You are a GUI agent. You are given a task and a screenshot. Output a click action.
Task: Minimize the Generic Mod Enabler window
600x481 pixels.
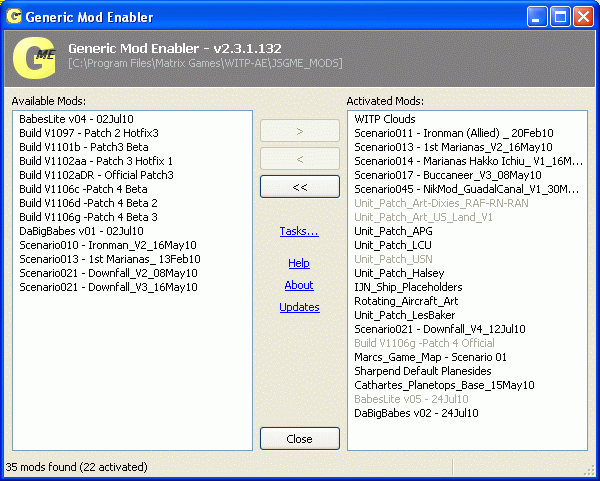pos(536,17)
